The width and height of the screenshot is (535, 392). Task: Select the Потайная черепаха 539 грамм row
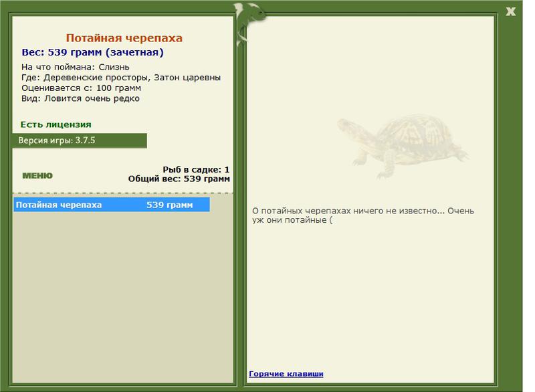point(112,205)
